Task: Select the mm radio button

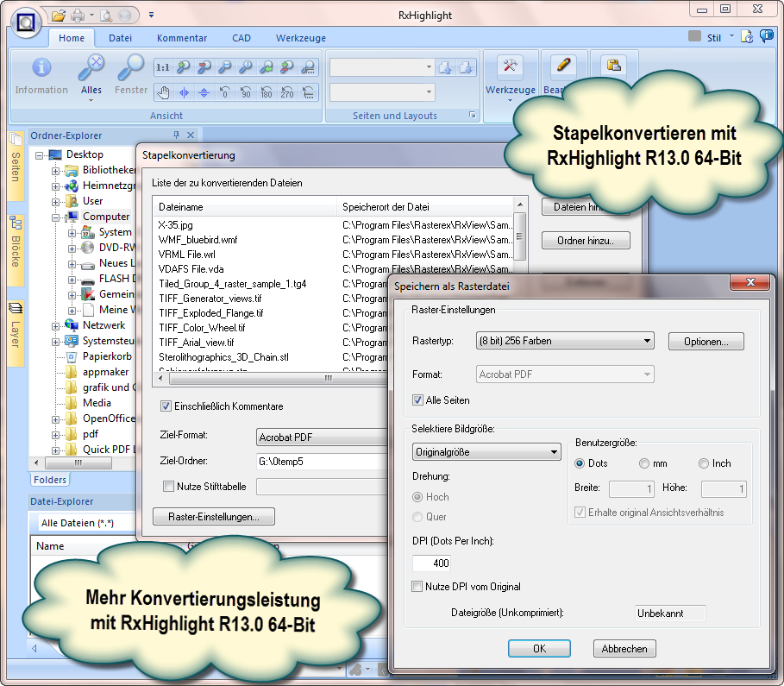Action: point(644,463)
